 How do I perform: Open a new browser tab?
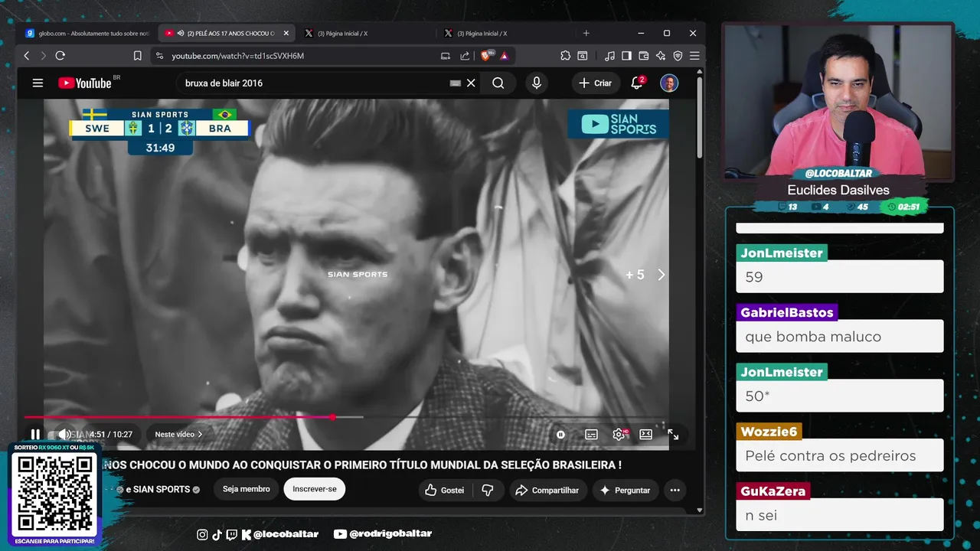click(586, 33)
